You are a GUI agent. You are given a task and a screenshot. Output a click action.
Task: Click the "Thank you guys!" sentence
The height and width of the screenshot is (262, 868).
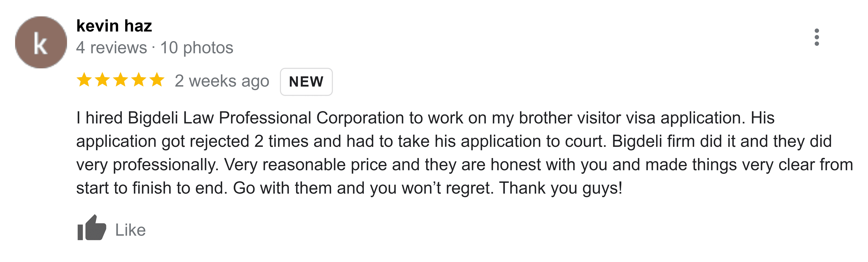pyautogui.click(x=561, y=188)
